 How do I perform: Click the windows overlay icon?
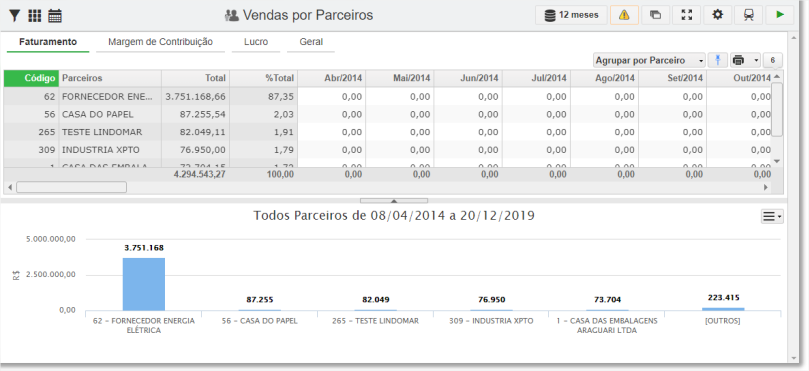tap(655, 15)
